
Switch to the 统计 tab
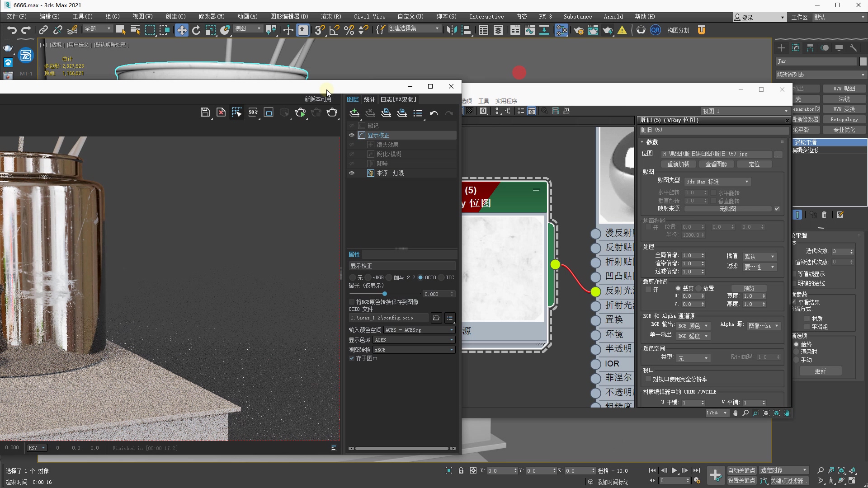(369, 99)
